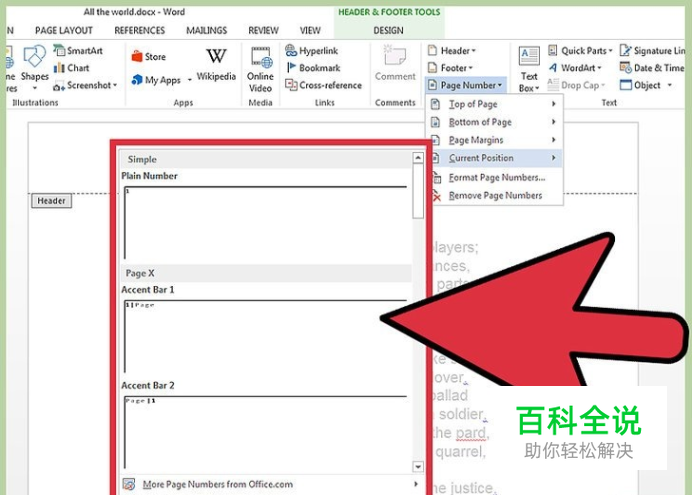The width and height of the screenshot is (692, 495).
Task: Open the My Apps dropdown arrow
Action: (190, 80)
